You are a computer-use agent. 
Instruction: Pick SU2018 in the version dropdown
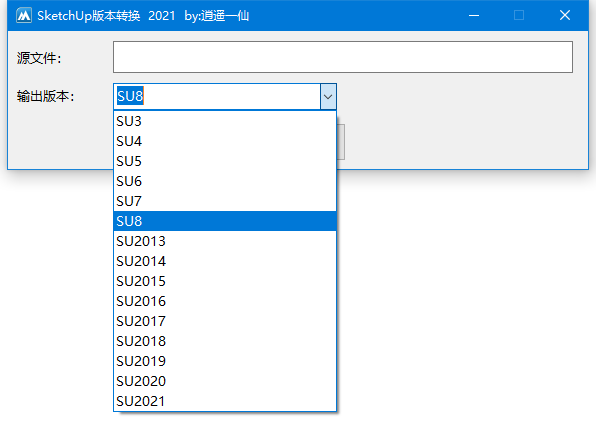pos(225,341)
